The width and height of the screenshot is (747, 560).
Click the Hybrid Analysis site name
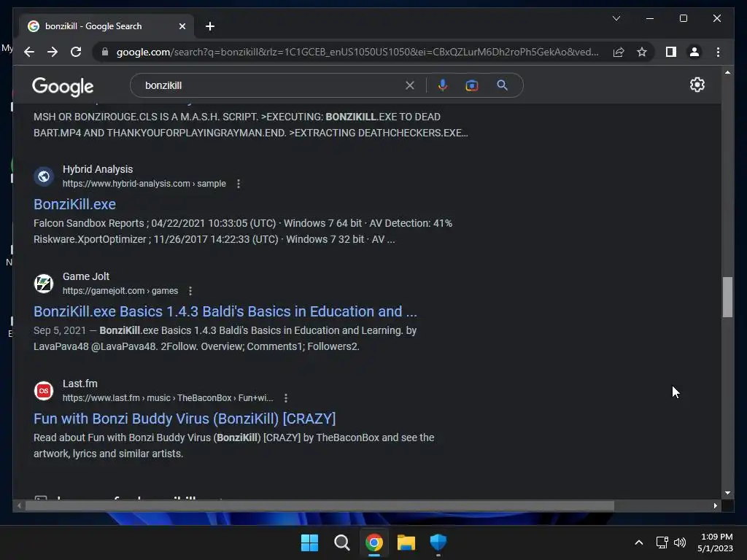pos(98,169)
